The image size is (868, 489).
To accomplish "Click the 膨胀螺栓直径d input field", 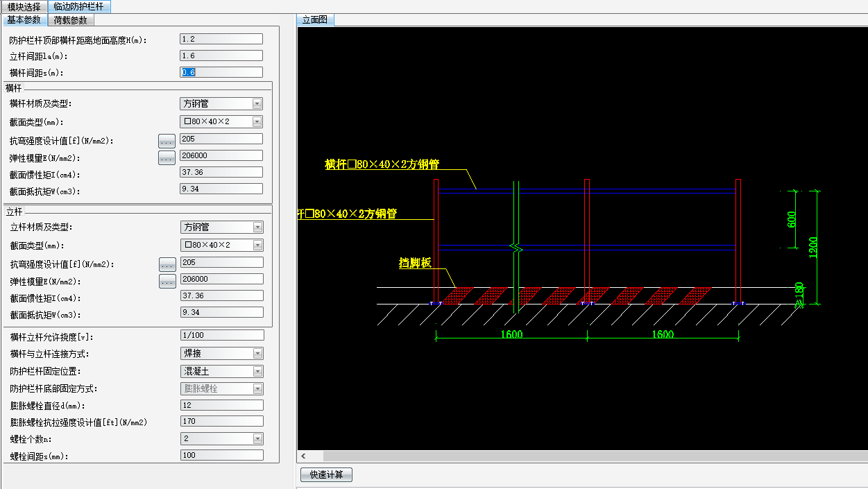I will tap(221, 405).
